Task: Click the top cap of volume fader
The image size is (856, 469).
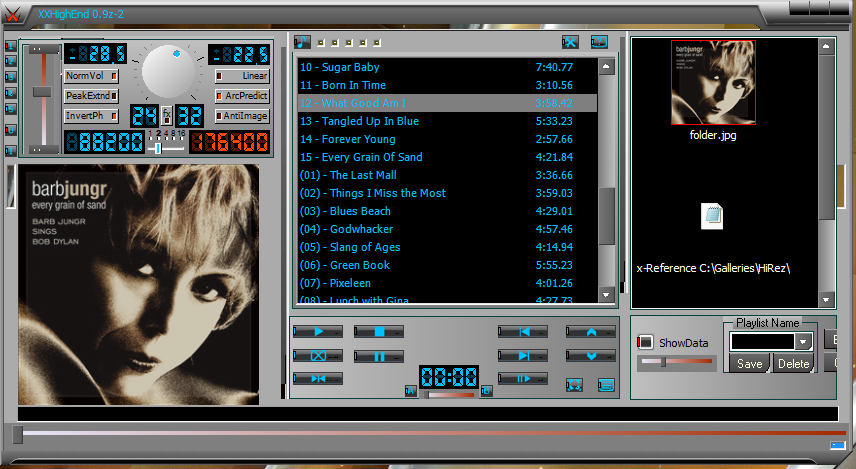Action: point(43,50)
